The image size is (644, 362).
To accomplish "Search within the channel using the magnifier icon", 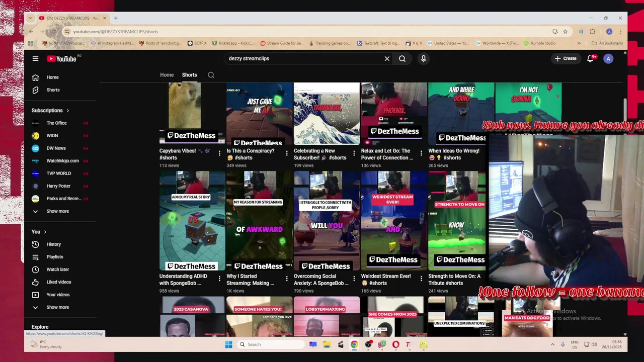I will (x=211, y=75).
